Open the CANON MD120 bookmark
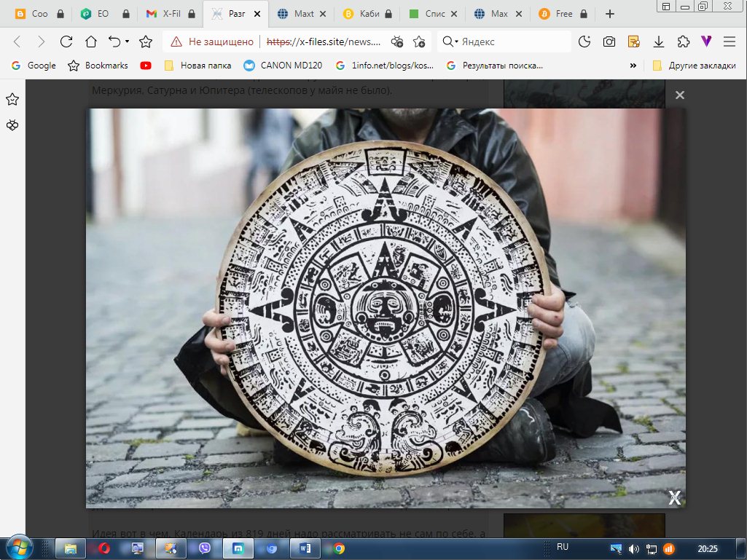Viewport: 747px width, 560px height. [x=283, y=66]
